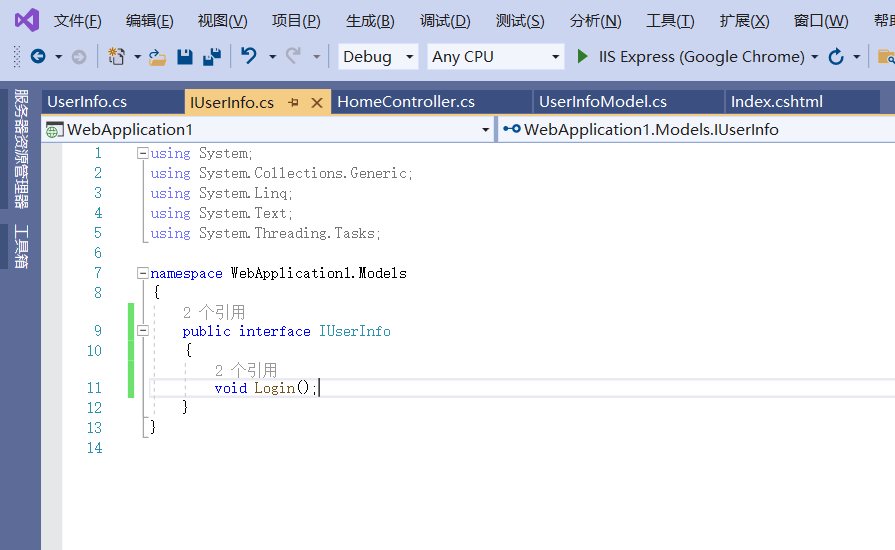Click the '2 个引用' CodeLens above IUserInfo
The width and height of the screenshot is (895, 550).
coord(213,312)
